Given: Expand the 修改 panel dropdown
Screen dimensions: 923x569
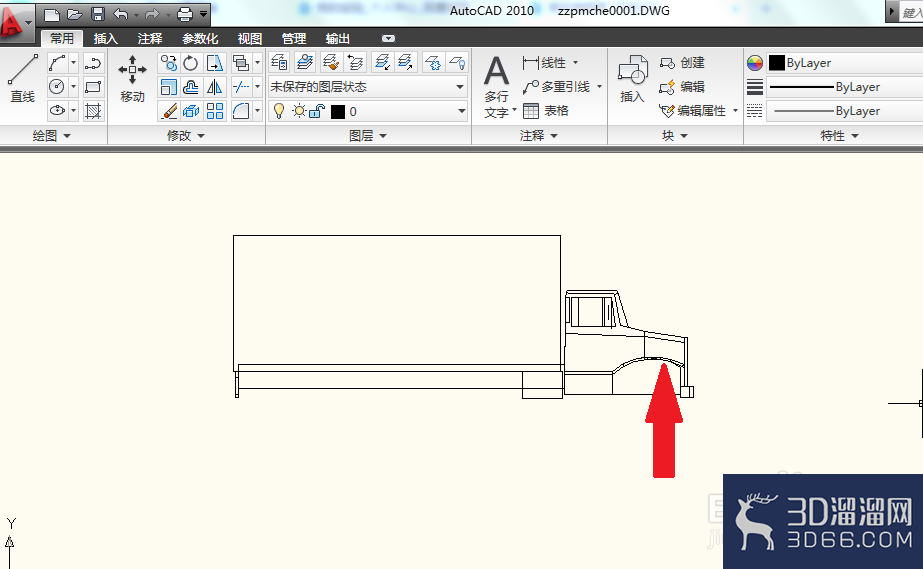Looking at the screenshot, I should pos(186,136).
